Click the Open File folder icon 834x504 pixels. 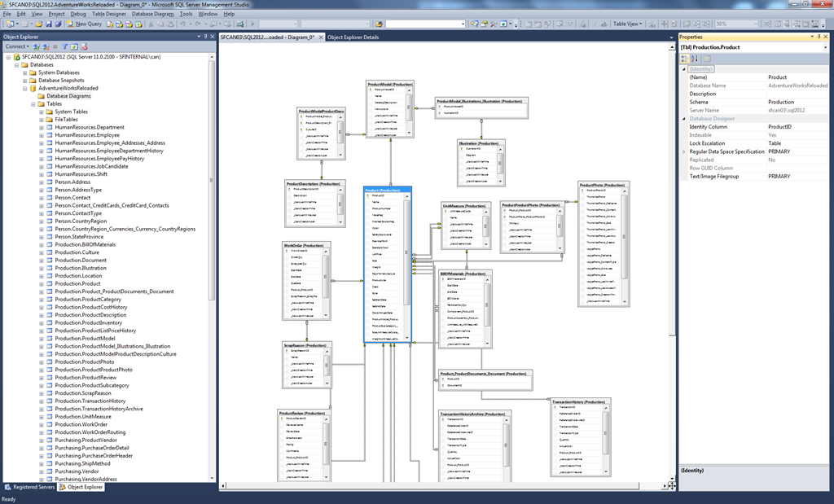(x=39, y=24)
